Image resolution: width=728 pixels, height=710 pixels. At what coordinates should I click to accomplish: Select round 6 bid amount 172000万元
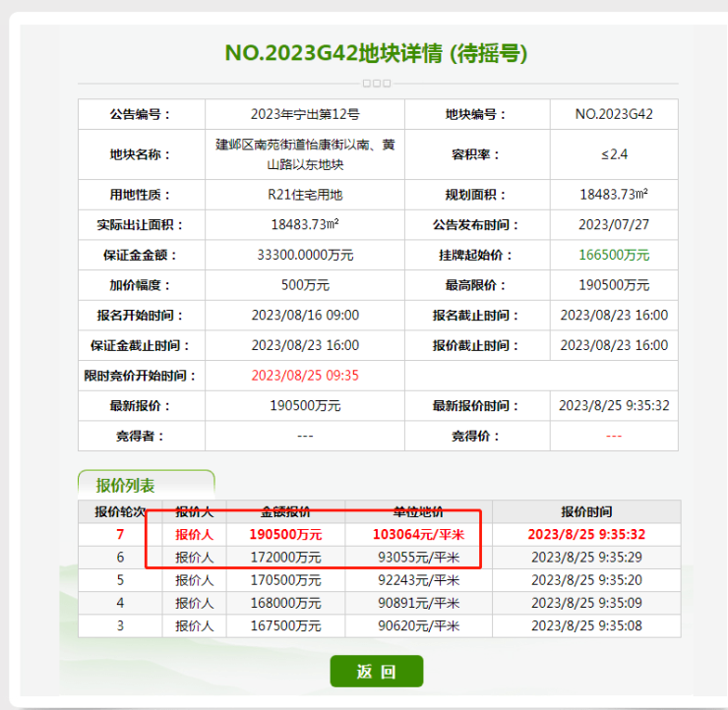[x=286, y=558]
